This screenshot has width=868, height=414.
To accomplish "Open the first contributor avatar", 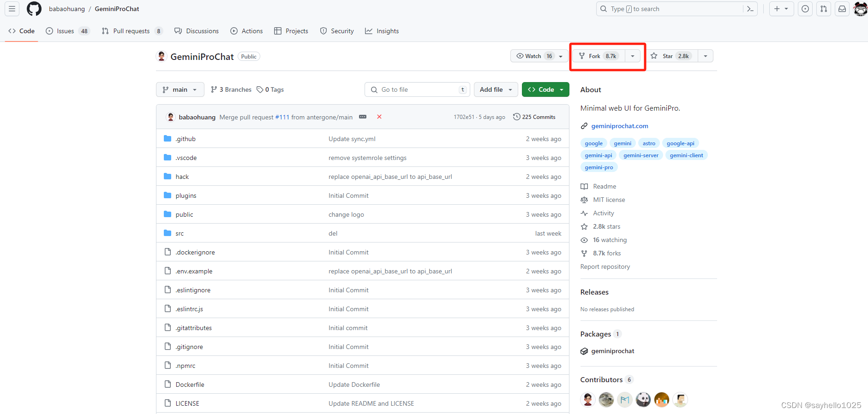I will point(588,400).
